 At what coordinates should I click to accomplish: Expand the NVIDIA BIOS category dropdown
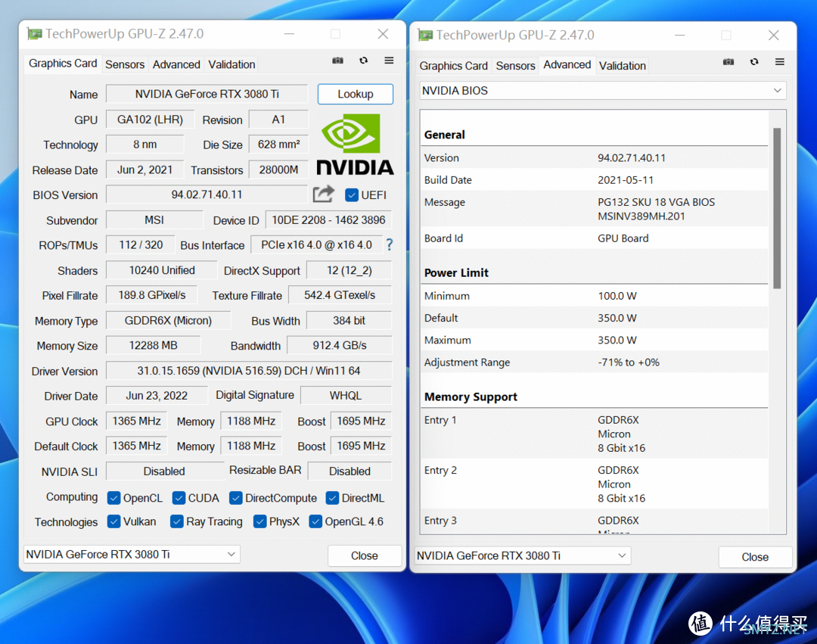click(x=602, y=91)
